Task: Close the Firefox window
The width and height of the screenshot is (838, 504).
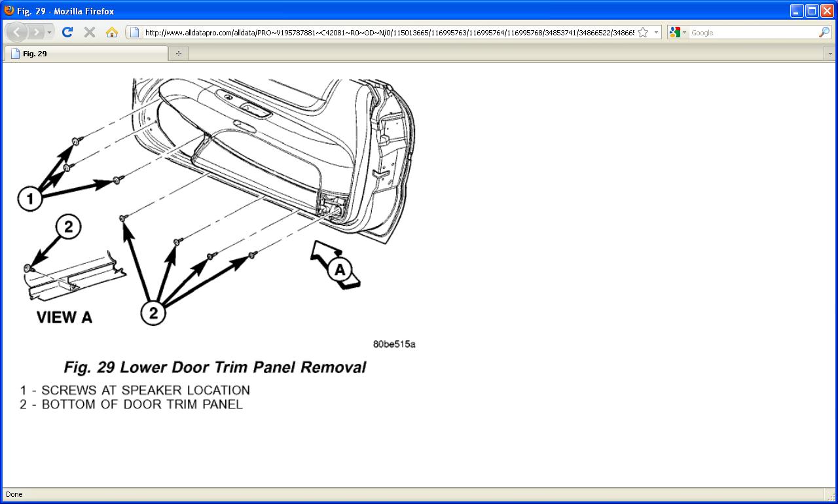Action: 827,10
